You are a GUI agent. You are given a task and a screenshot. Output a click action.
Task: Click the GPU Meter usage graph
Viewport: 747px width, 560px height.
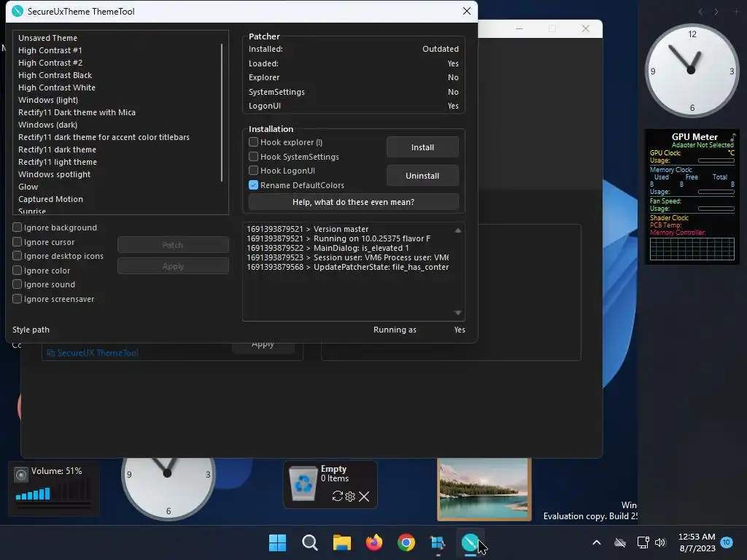692,249
